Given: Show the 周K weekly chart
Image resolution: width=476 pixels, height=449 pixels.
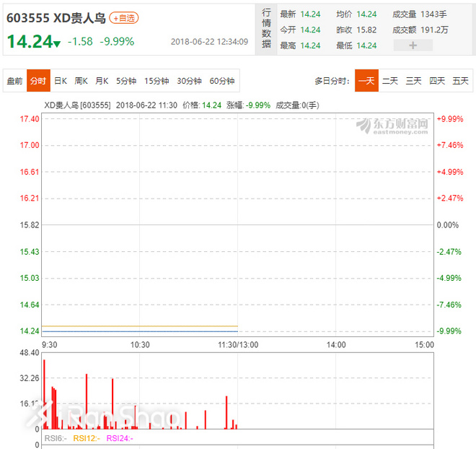Looking at the screenshot, I should [x=81, y=81].
